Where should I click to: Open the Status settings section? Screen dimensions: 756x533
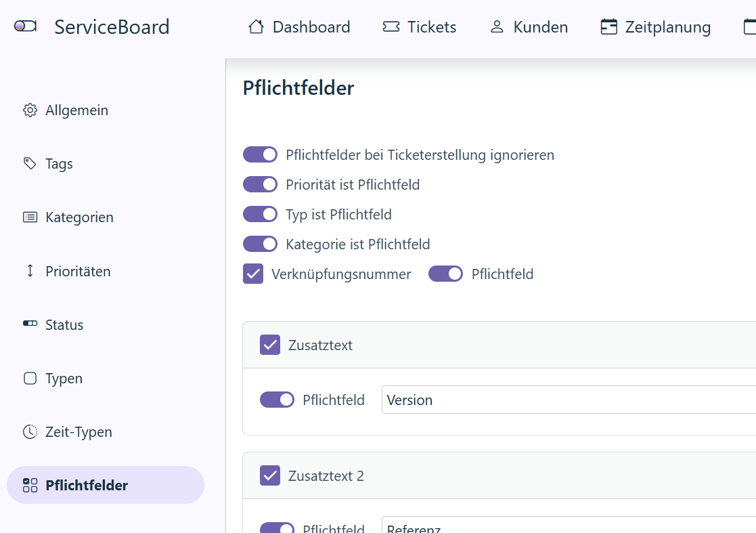pos(64,325)
